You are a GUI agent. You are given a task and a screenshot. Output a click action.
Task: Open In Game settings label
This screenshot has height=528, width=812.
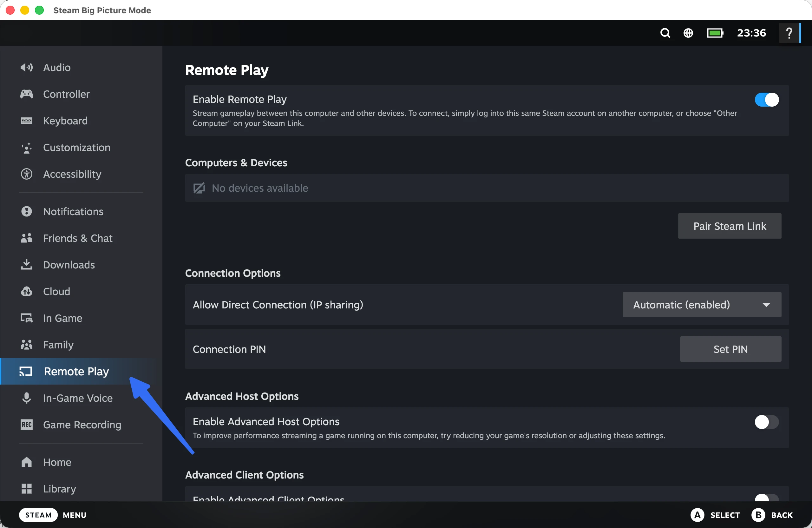[62, 318]
